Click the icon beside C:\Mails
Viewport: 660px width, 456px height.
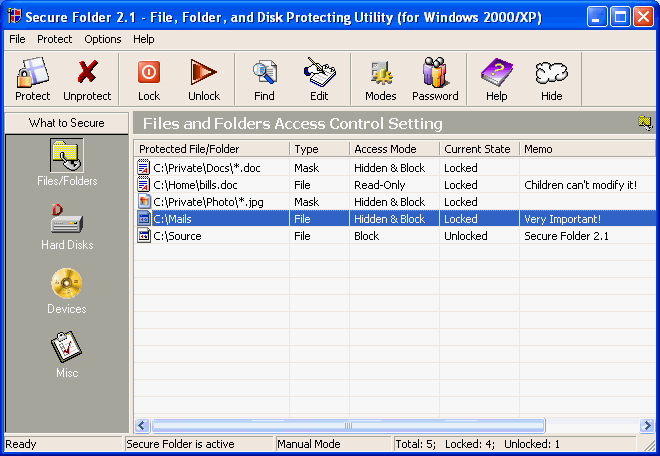point(144,219)
